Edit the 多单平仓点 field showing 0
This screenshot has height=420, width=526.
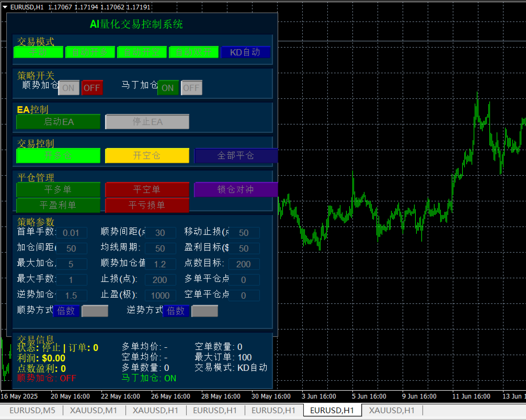point(244,280)
